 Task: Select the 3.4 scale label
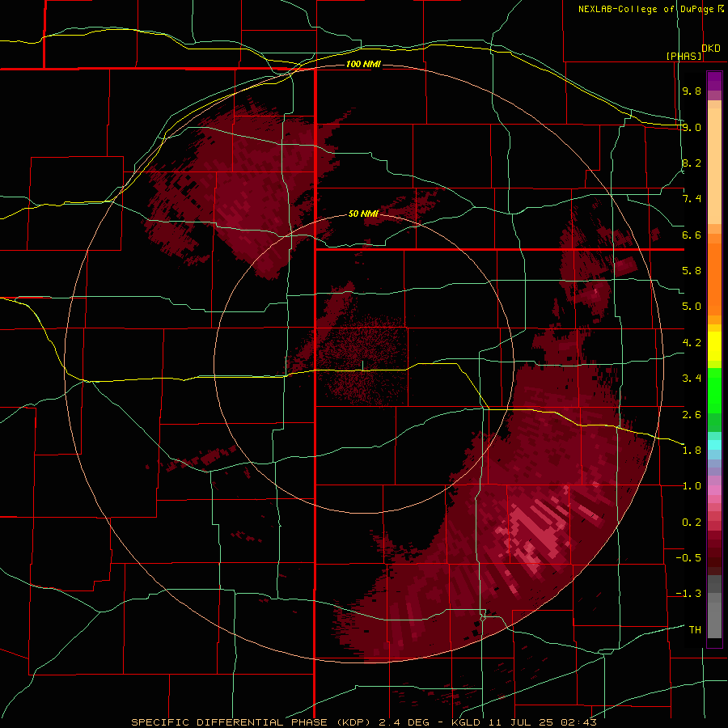click(x=692, y=378)
